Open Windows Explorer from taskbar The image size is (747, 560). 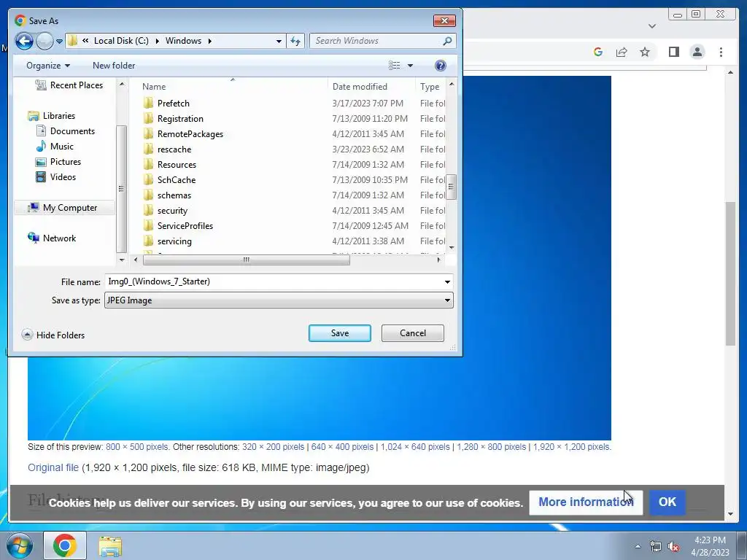110,546
